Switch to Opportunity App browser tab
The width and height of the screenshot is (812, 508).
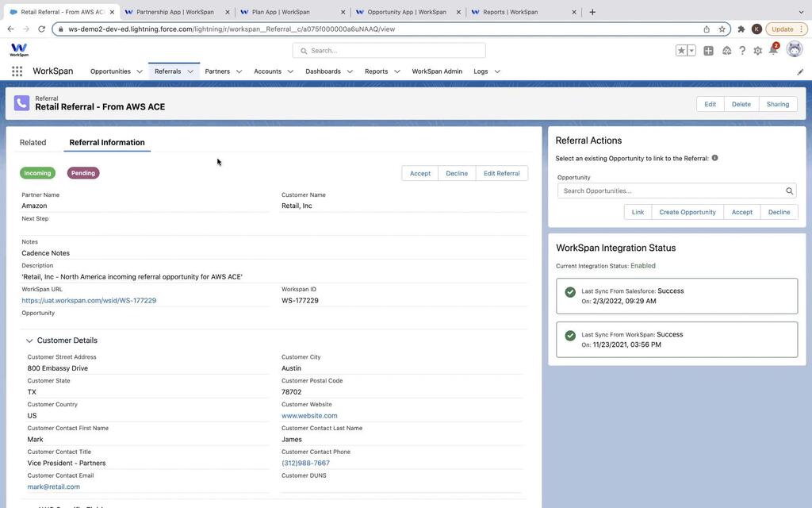tap(408, 12)
